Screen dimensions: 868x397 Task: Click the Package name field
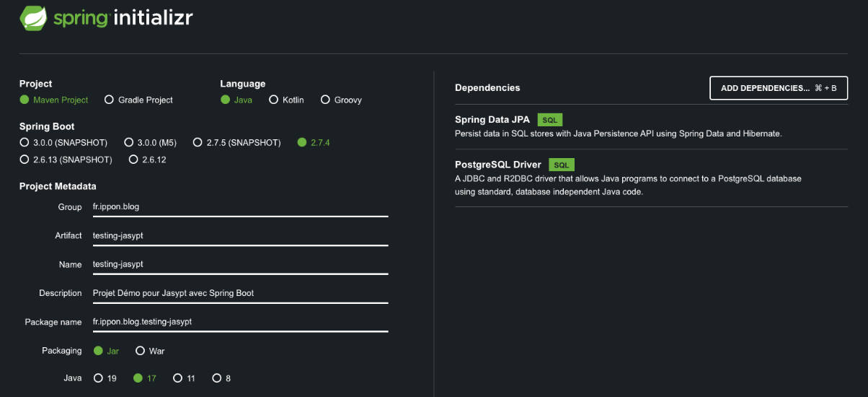[x=240, y=323]
